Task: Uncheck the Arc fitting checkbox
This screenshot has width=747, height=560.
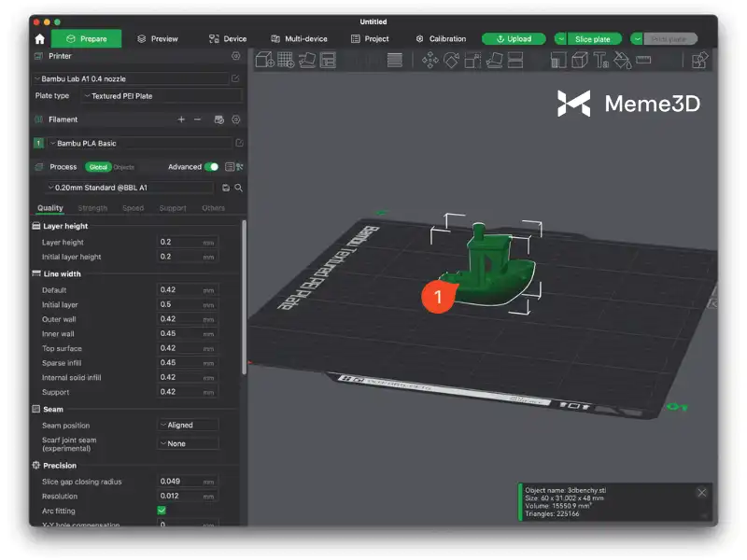Action: 162,511
